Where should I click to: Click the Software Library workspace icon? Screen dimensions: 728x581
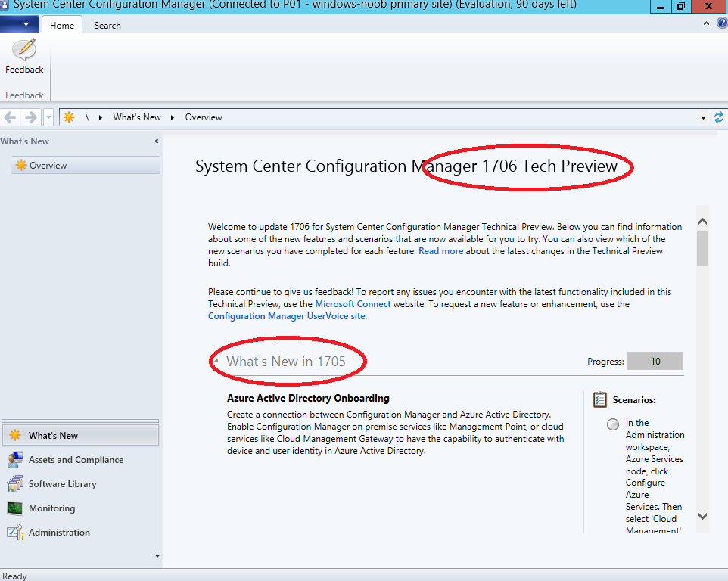15,484
